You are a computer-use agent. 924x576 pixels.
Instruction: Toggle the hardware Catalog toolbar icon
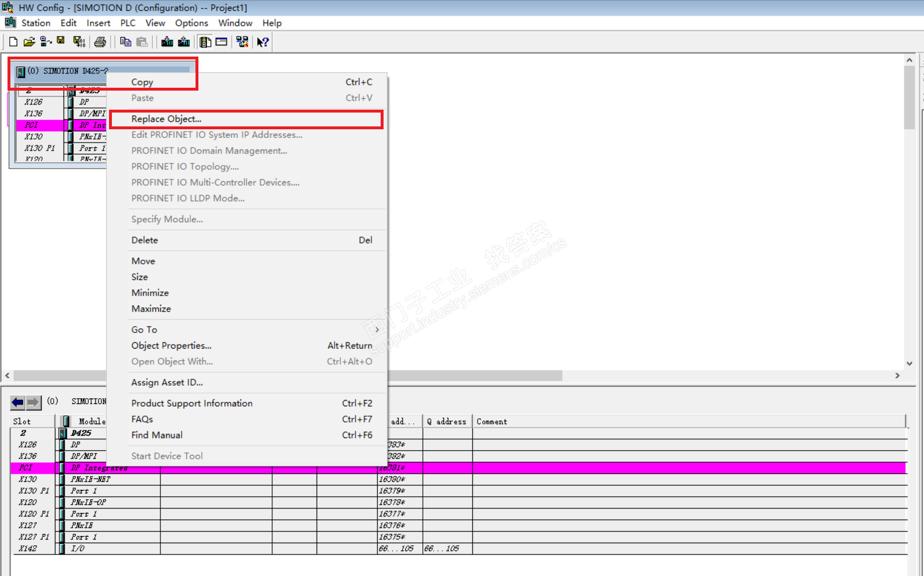(205, 42)
